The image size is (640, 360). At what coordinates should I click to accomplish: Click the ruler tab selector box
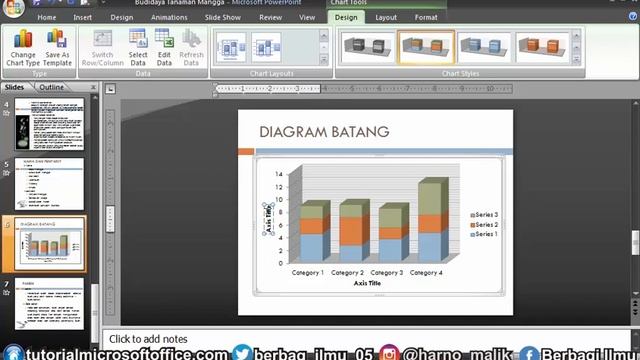[x=110, y=89]
